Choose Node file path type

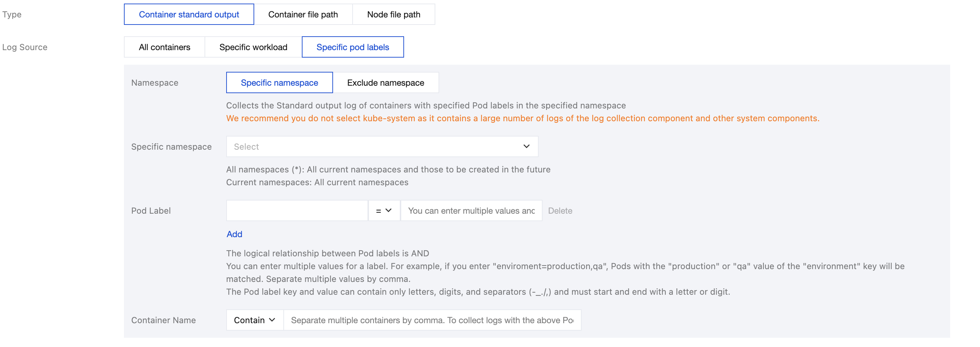point(393,15)
